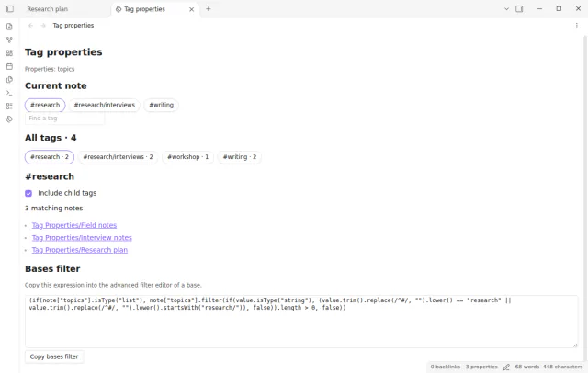Screen dimensions: 588x373
Task: Click Copy bases filter button
Action: click(x=54, y=356)
